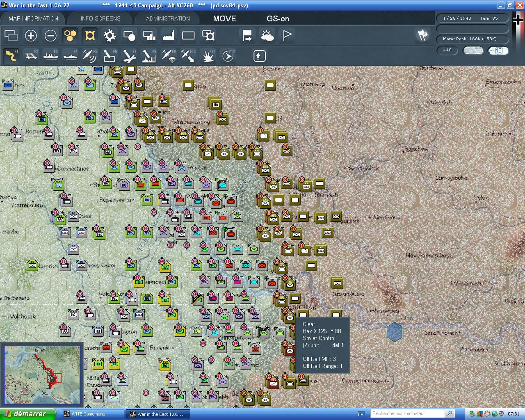Zoom out with the minus icon
The image size is (525, 420).
point(50,36)
